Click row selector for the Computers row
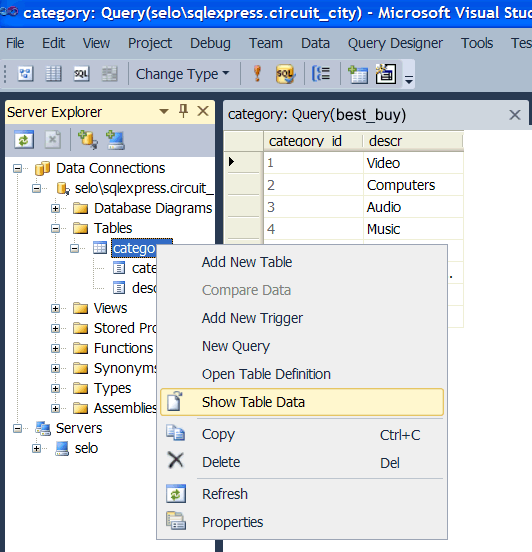This screenshot has width=532, height=552. tap(244, 185)
